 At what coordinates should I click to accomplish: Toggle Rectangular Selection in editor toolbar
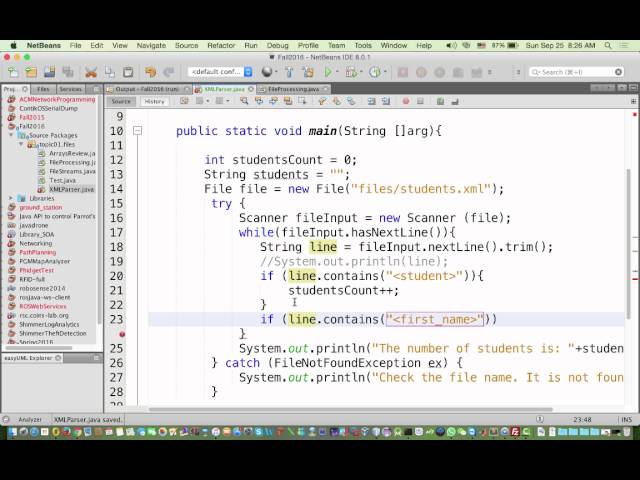click(302, 101)
